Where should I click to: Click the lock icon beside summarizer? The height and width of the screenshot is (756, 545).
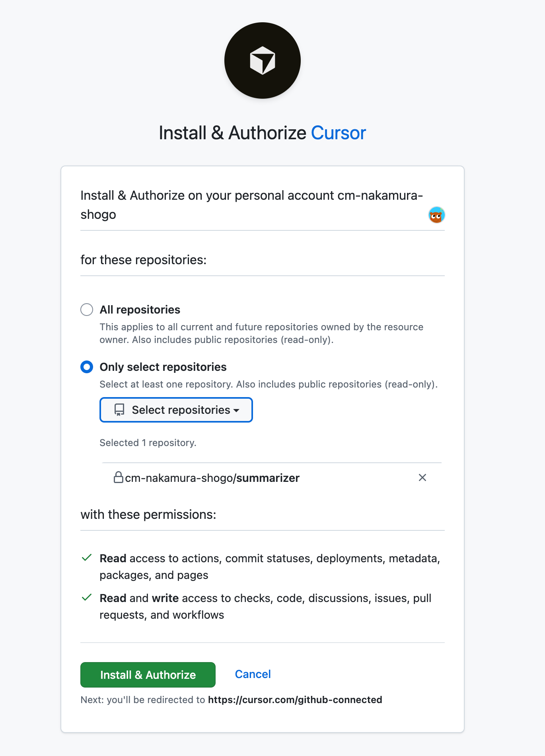118,477
